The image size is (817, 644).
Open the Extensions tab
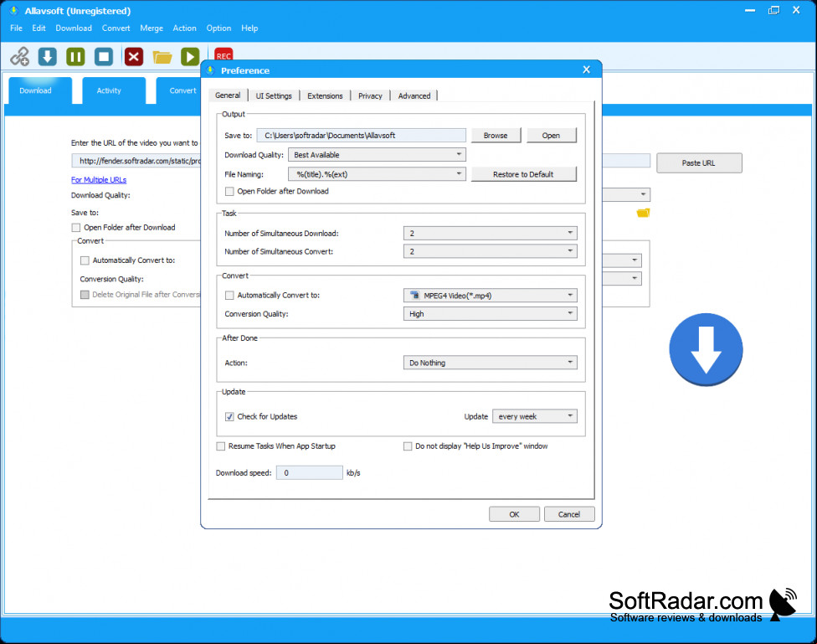(x=325, y=96)
